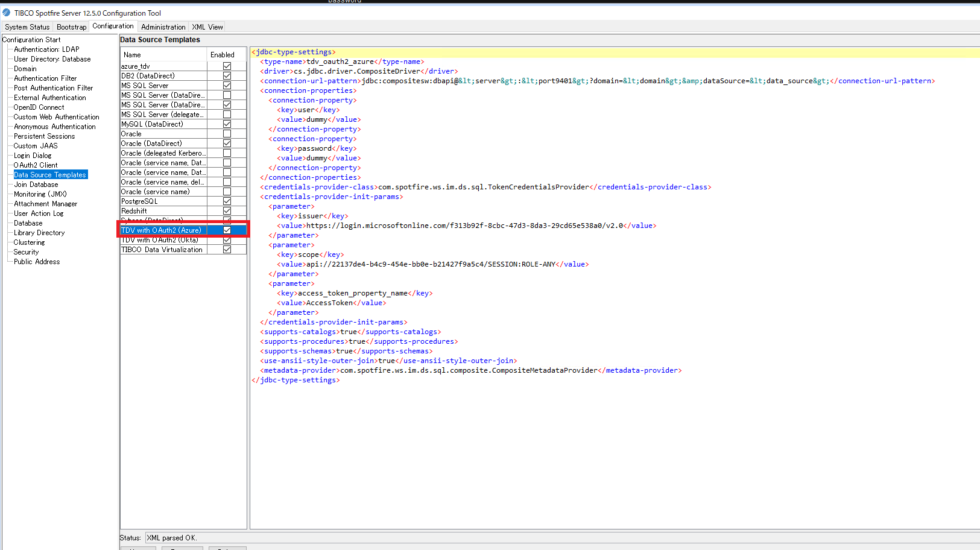
Task: Click the Status field showing XML parsed OK
Action: click(x=561, y=538)
